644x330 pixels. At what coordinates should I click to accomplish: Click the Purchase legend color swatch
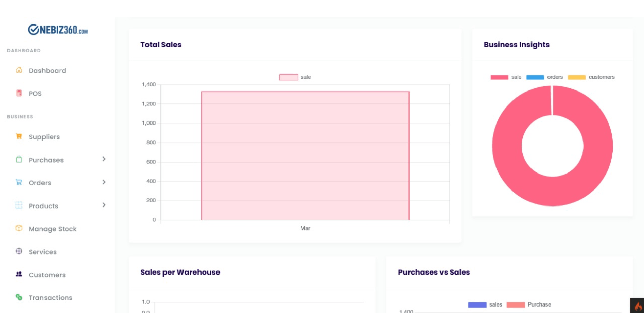point(516,305)
